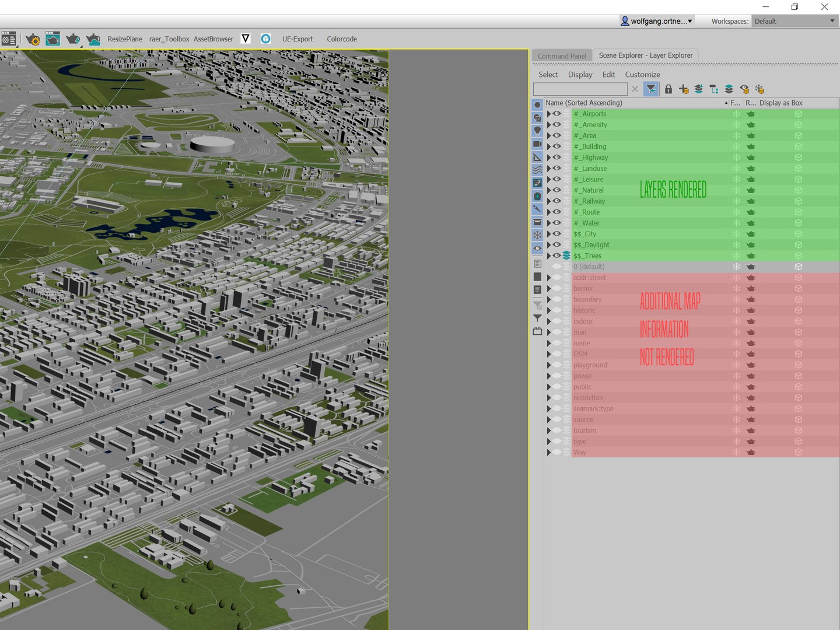Expand the #_Landuse layer
840x630 pixels.
[x=548, y=169]
